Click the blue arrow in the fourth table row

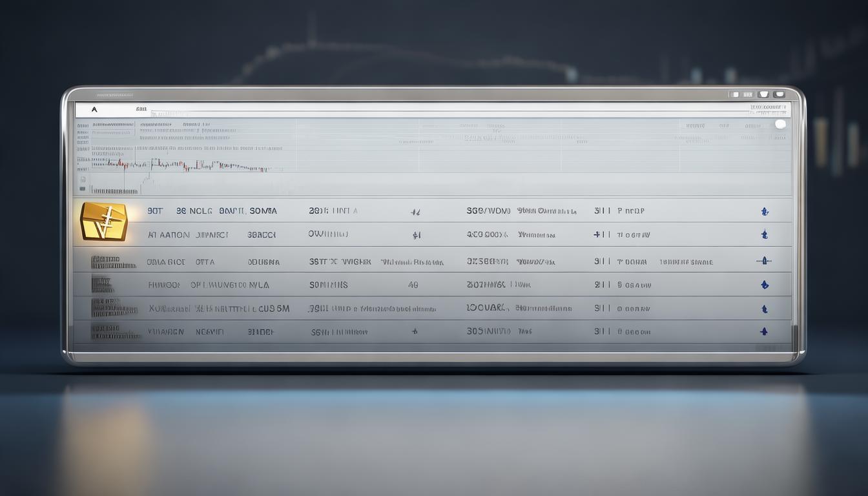765,285
